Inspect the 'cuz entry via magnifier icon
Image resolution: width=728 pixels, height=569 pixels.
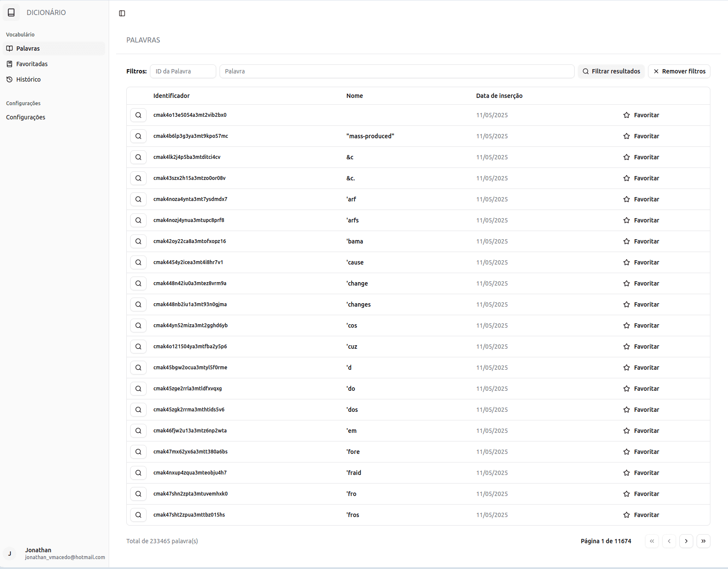[138, 347]
